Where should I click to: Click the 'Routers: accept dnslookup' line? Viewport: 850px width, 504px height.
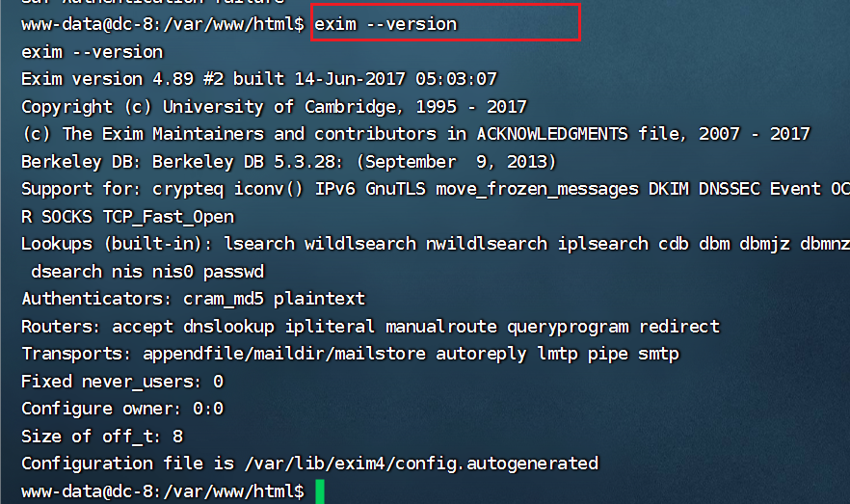pyautogui.click(x=370, y=327)
